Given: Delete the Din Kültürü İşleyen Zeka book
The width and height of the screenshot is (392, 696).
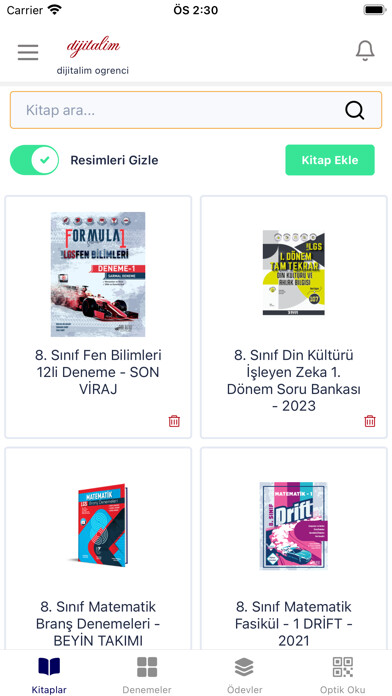Looking at the screenshot, I should tap(370, 421).
